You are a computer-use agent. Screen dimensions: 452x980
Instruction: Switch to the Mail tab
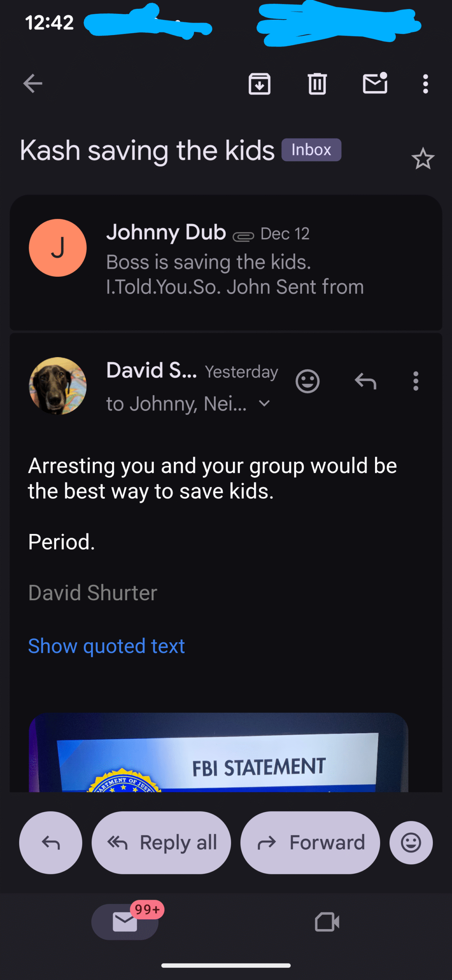(x=125, y=921)
